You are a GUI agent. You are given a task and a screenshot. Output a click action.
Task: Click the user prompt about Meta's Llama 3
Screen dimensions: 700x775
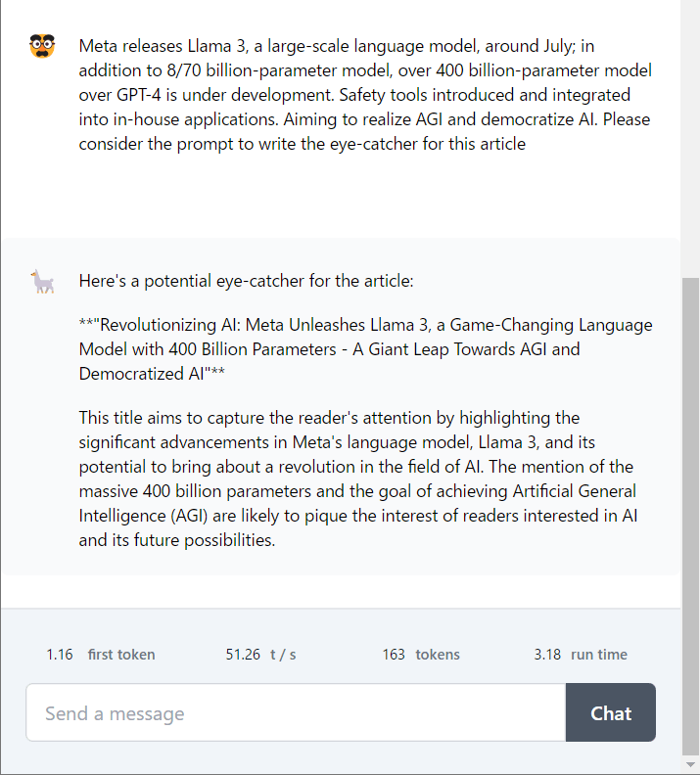[x=364, y=95]
